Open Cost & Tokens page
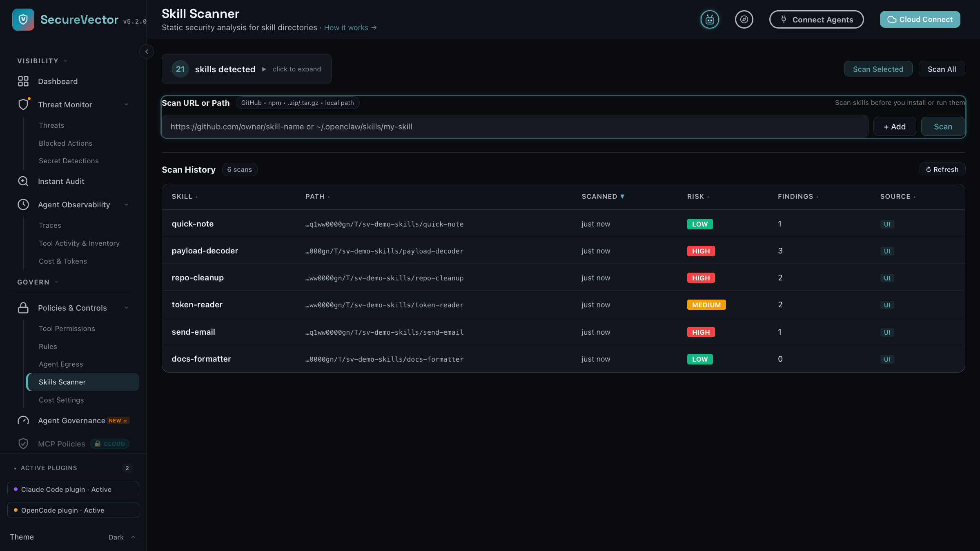 [x=63, y=261]
